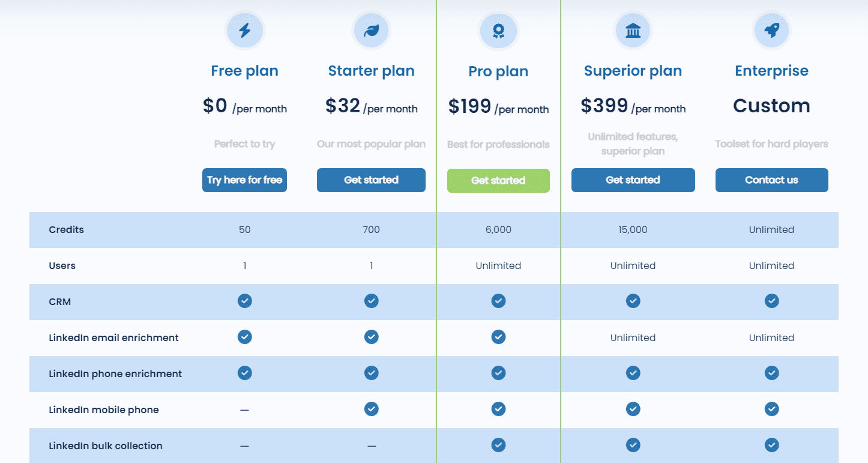Click the Try here for free button
This screenshot has height=463, width=868.
[244, 180]
